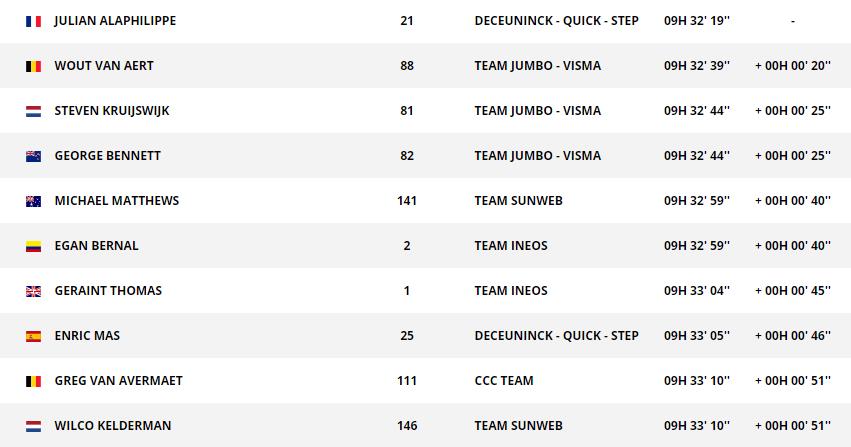
Task: Select the Spanish flag next to Enric Mas
Action: (33, 336)
